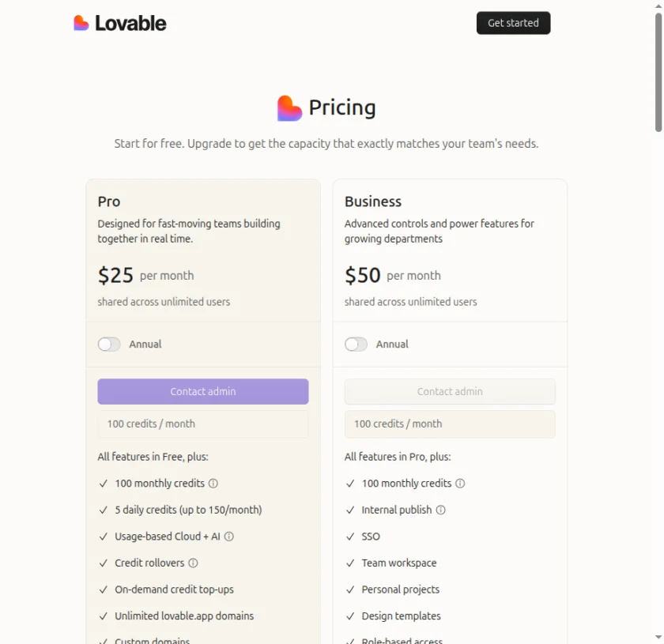Click info icon next to Usage-based Cloud + AI
664x644 pixels.
tap(228, 536)
